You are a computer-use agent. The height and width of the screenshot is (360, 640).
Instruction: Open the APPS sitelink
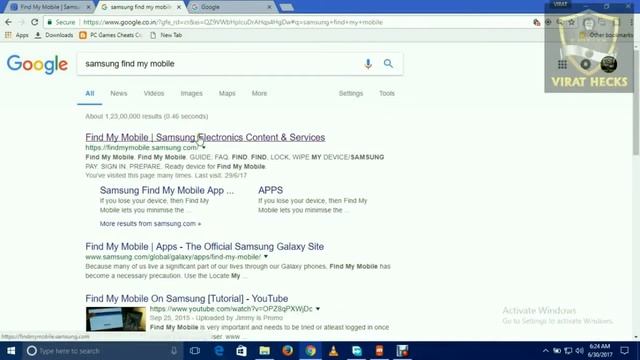pos(271,190)
